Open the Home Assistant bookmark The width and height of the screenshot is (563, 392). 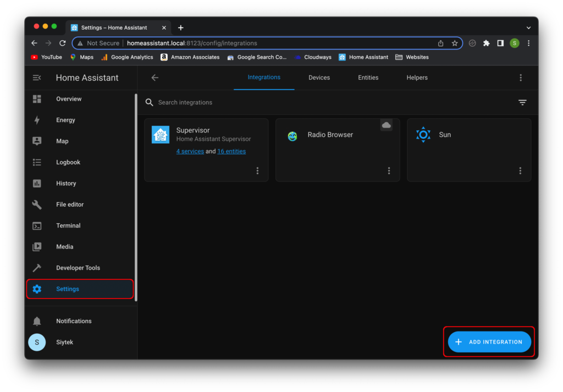click(363, 57)
